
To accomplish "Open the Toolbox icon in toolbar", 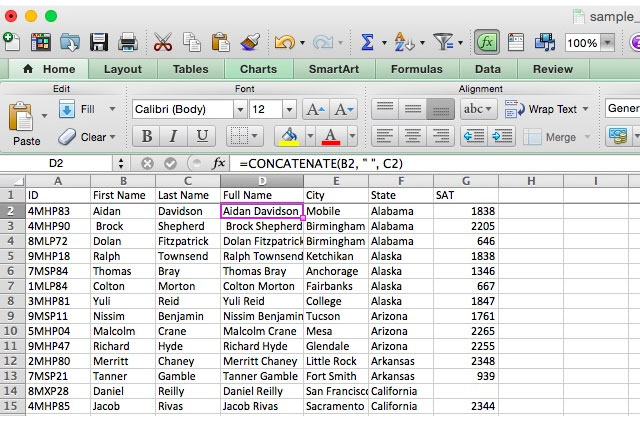I will pyautogui.click(x=516, y=42).
